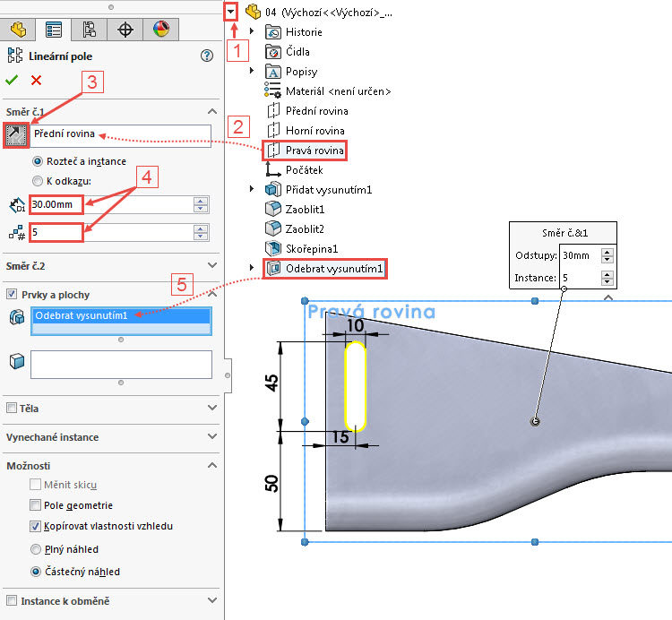Image resolution: width=672 pixels, height=620 pixels.
Task: Select Odebrat vysunutím1 in feature tree
Action: click(325, 269)
